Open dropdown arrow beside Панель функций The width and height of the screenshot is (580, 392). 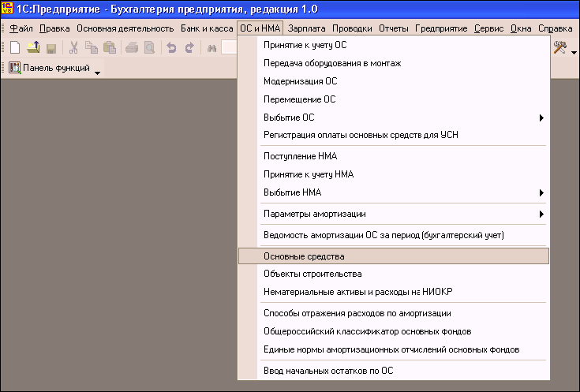click(x=98, y=71)
